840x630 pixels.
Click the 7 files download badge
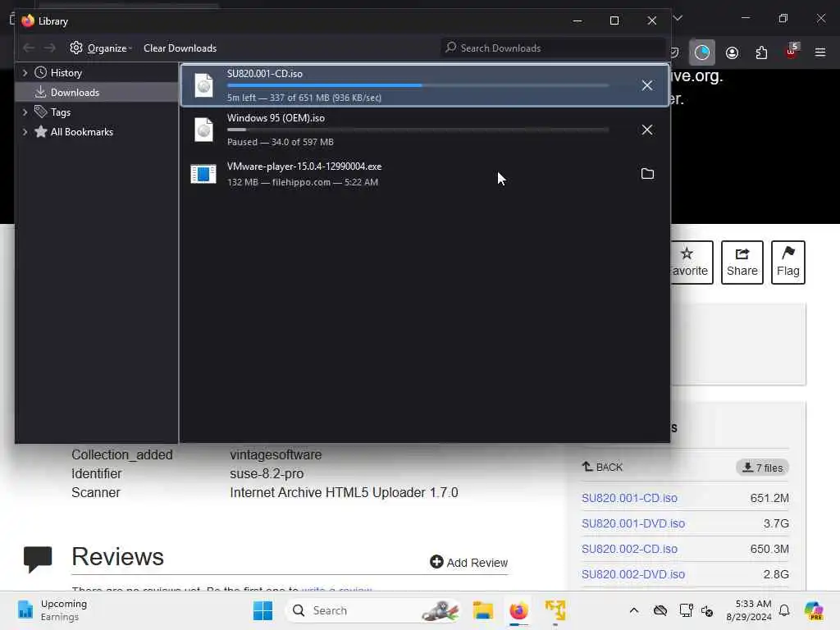762,468
